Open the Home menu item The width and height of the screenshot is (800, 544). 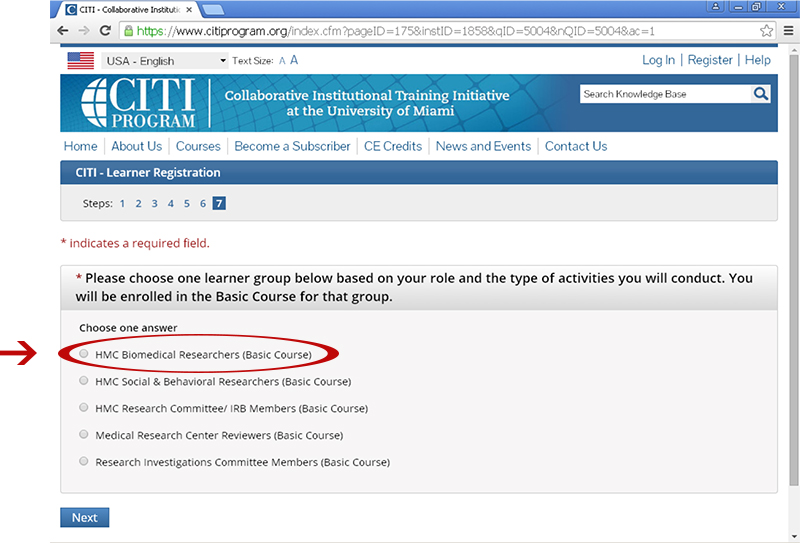(81, 146)
